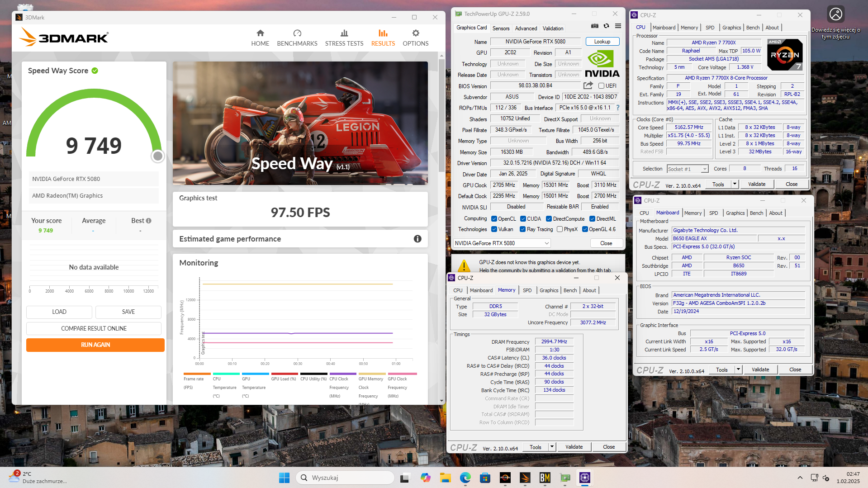Toggle PhysX checkbox
The height and width of the screenshot is (488, 868).
pyautogui.click(x=560, y=229)
